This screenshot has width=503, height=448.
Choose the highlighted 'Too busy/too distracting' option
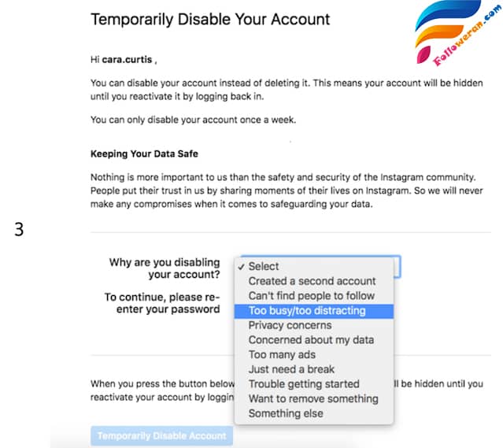(x=307, y=310)
